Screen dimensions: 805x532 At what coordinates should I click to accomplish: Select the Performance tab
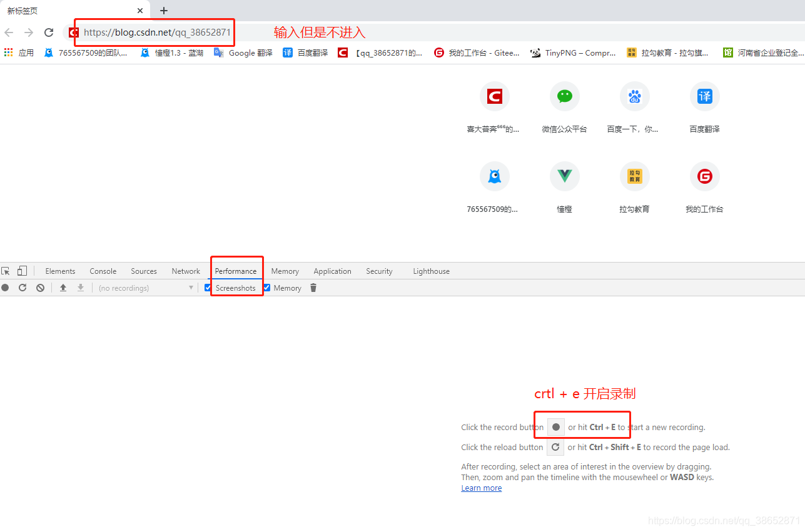point(236,271)
